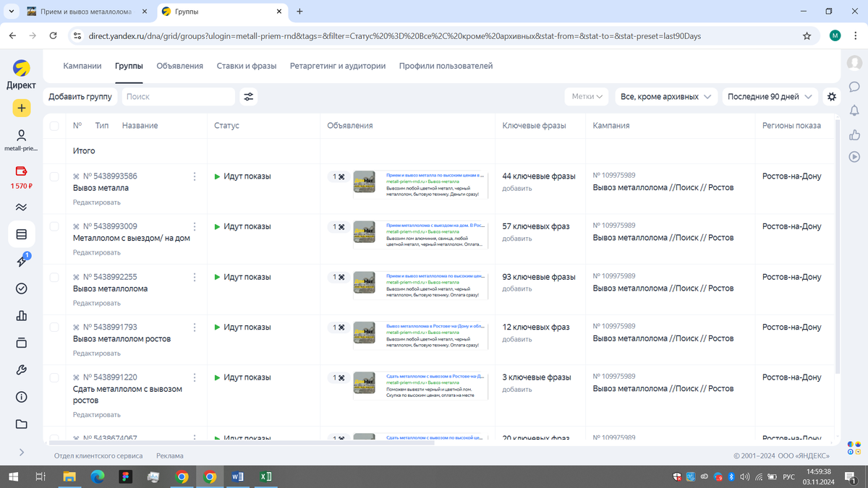Open Excel from the Windows taskbar
The image size is (868, 488).
(265, 476)
